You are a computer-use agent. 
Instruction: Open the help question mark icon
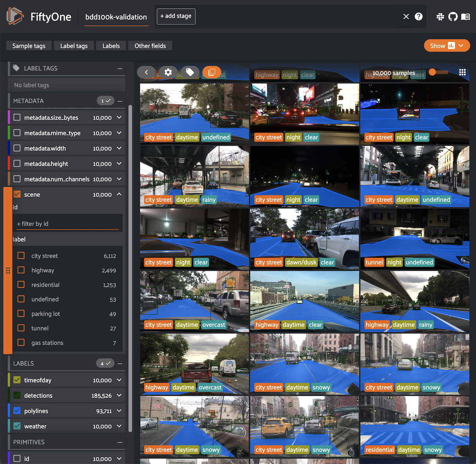click(x=419, y=16)
